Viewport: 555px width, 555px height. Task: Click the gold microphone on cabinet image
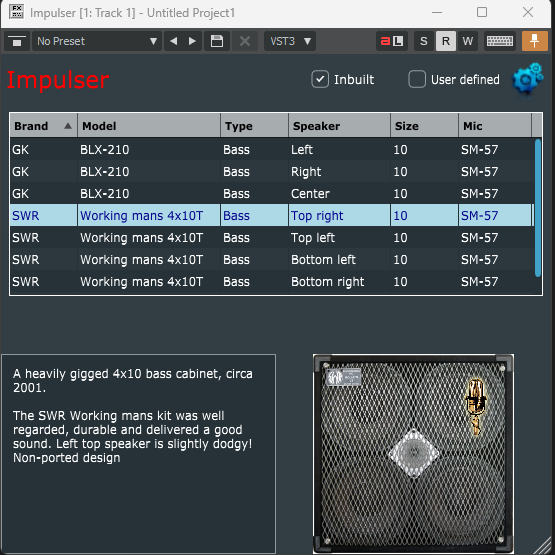pos(475,406)
